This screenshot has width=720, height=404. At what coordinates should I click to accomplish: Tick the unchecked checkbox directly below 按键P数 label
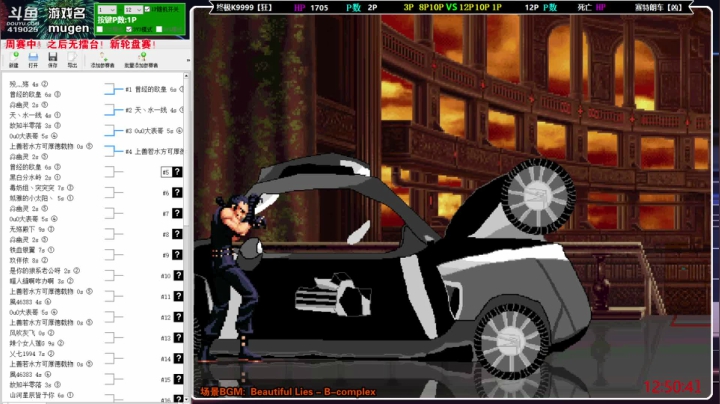[100, 29]
